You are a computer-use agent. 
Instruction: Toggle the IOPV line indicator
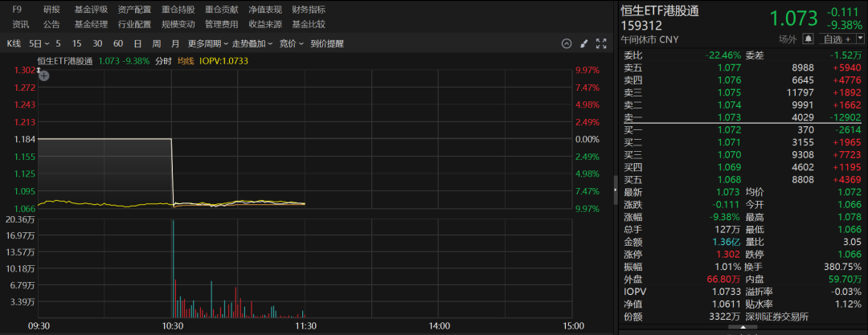click(x=223, y=61)
